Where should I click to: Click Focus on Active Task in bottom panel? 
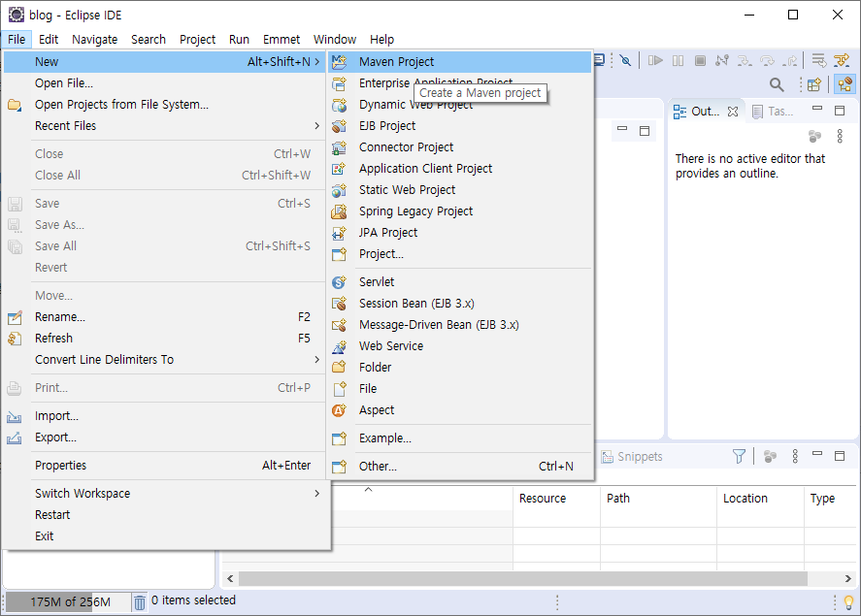[x=771, y=456]
